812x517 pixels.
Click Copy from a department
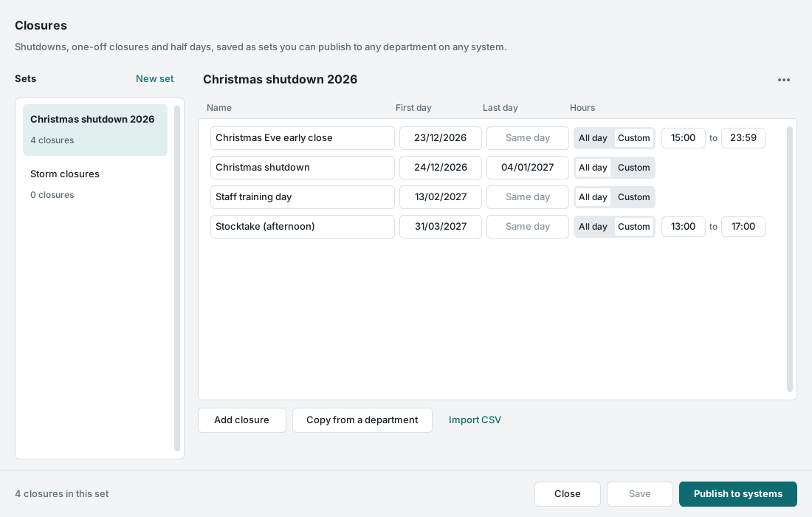(362, 420)
